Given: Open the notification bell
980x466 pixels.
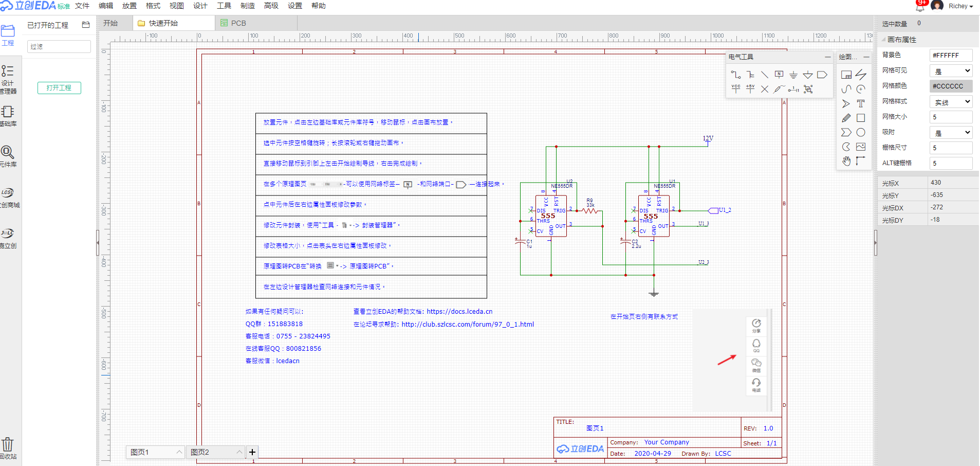Looking at the screenshot, I should [x=920, y=7].
